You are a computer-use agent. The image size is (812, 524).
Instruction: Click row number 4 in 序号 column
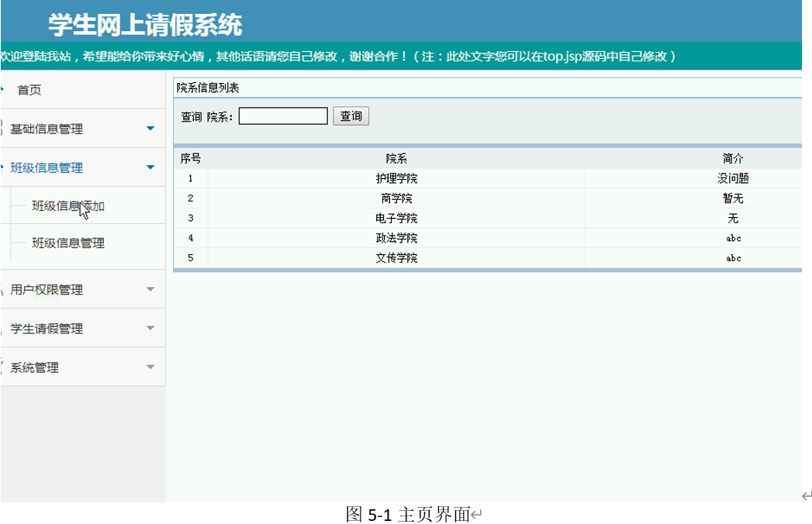[x=191, y=238]
